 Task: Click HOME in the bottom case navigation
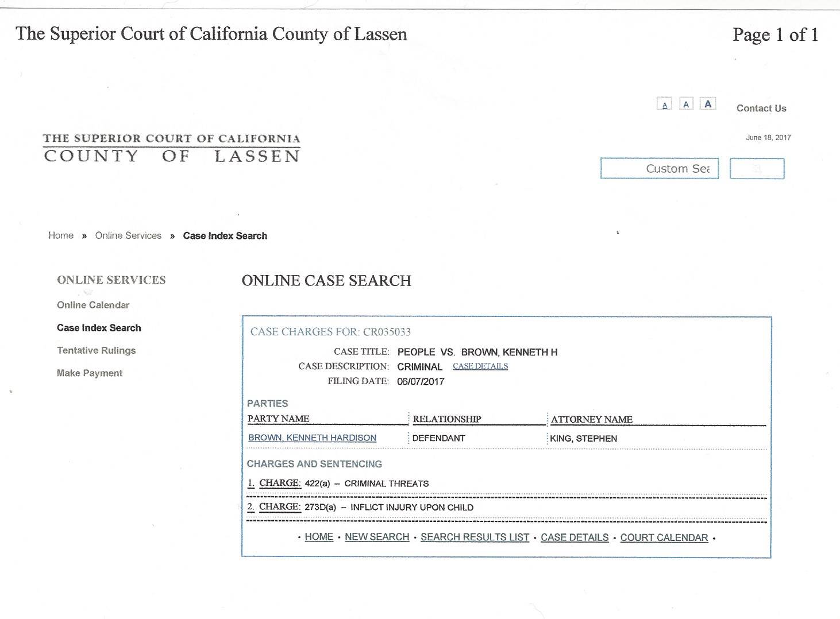pos(319,537)
